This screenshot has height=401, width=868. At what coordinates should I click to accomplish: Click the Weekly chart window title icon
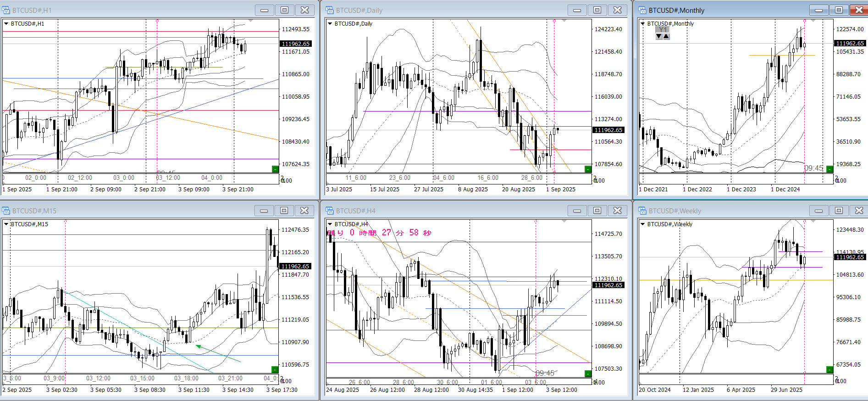pos(642,211)
